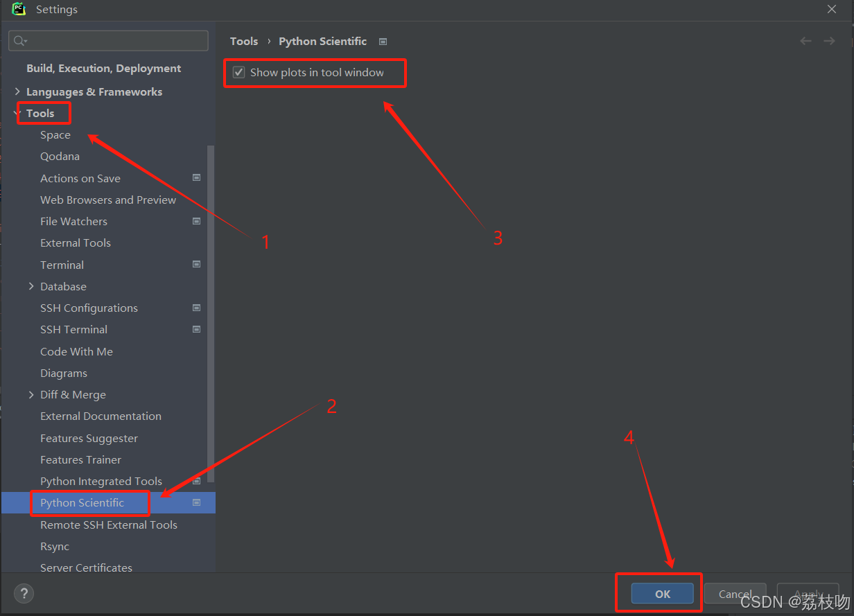Click the Cancel button
854x616 pixels.
point(735,594)
